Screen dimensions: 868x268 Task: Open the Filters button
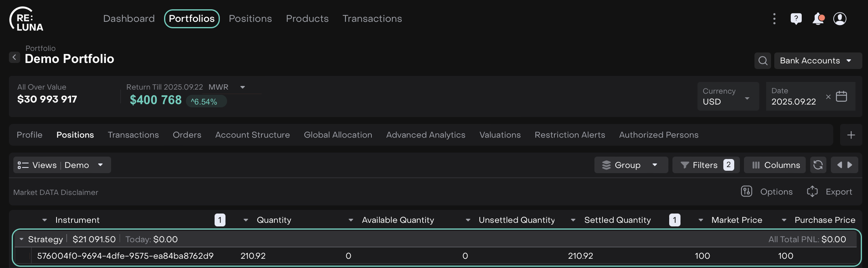coord(706,165)
